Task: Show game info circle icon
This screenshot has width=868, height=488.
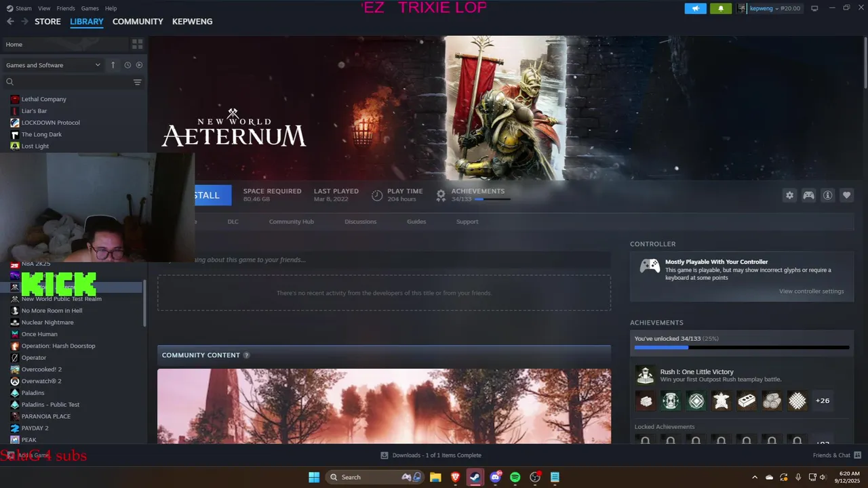Action: (827, 195)
